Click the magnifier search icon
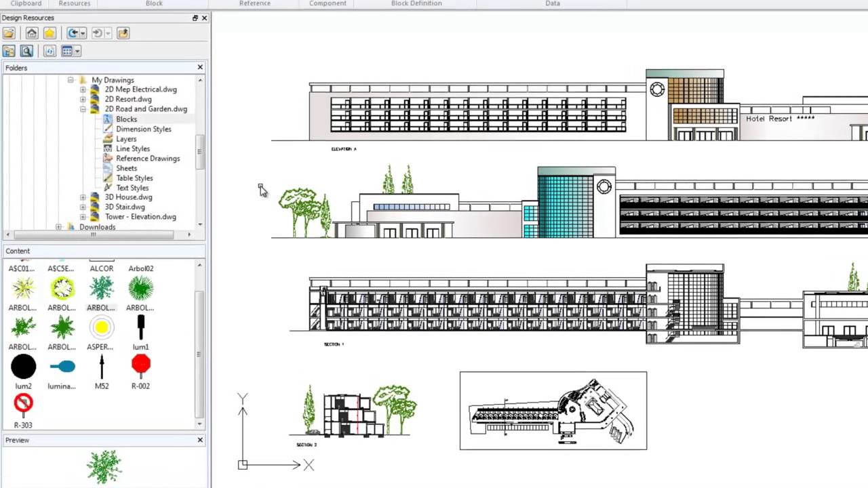Image resolution: width=868 pixels, height=488 pixels. 26,52
